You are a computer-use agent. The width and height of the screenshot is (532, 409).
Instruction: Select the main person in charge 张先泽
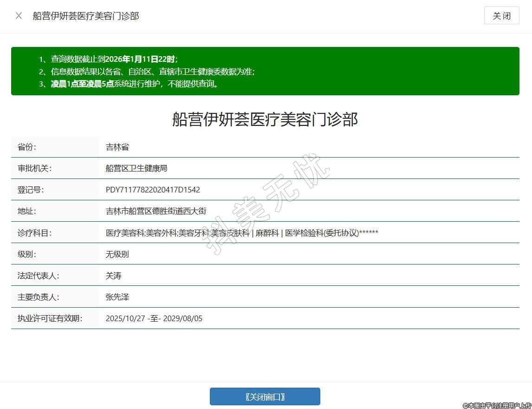click(117, 297)
